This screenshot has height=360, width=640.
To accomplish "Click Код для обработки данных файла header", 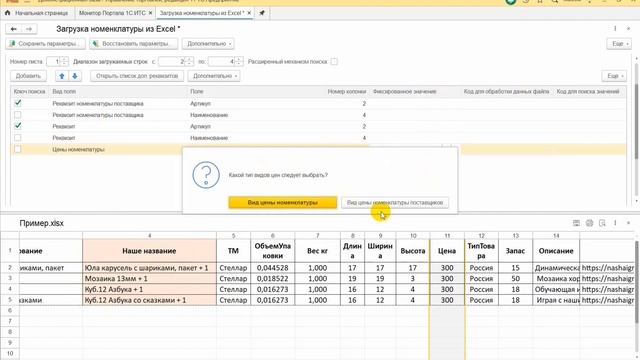I will pos(506,91).
